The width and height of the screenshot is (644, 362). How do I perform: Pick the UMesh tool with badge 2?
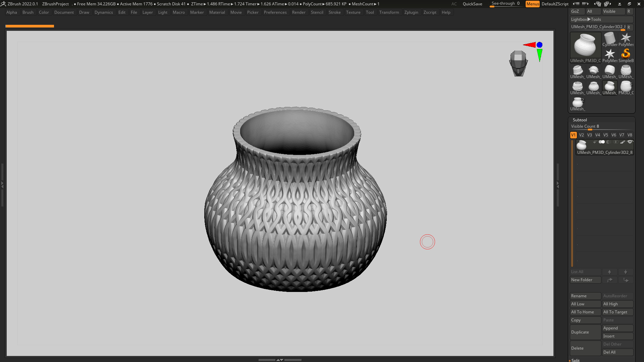tap(578, 104)
